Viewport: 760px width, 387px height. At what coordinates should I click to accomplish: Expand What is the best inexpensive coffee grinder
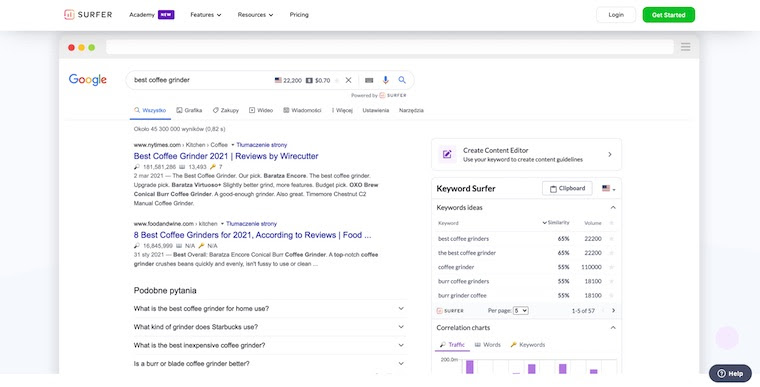coord(269,345)
